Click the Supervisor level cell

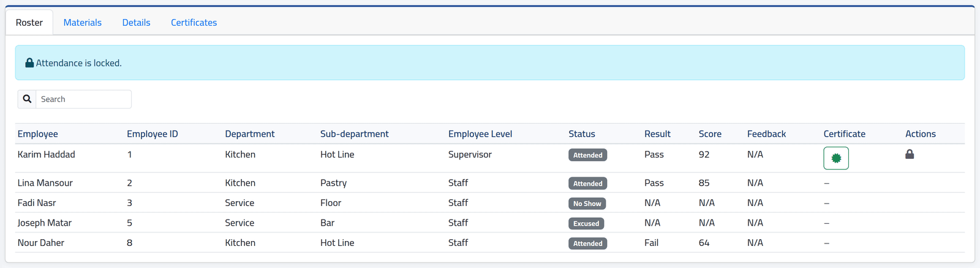[470, 155]
